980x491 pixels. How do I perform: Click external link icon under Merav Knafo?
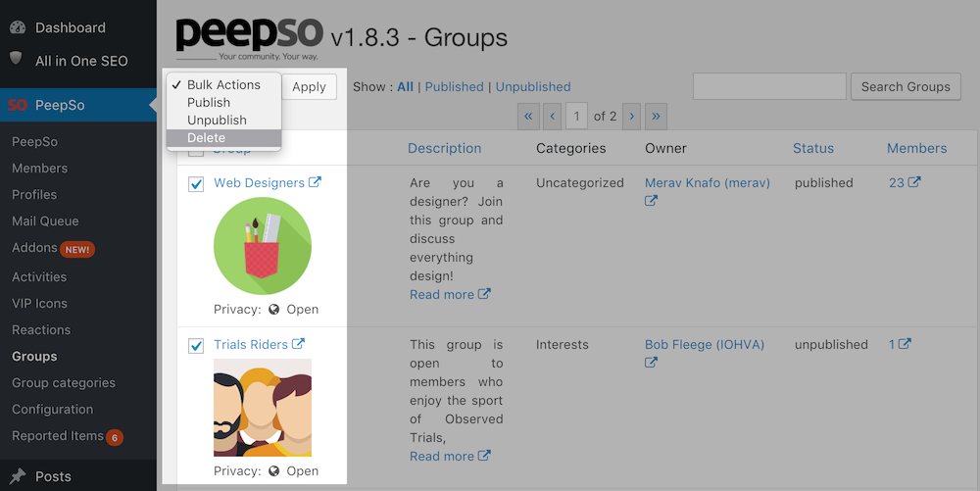651,201
